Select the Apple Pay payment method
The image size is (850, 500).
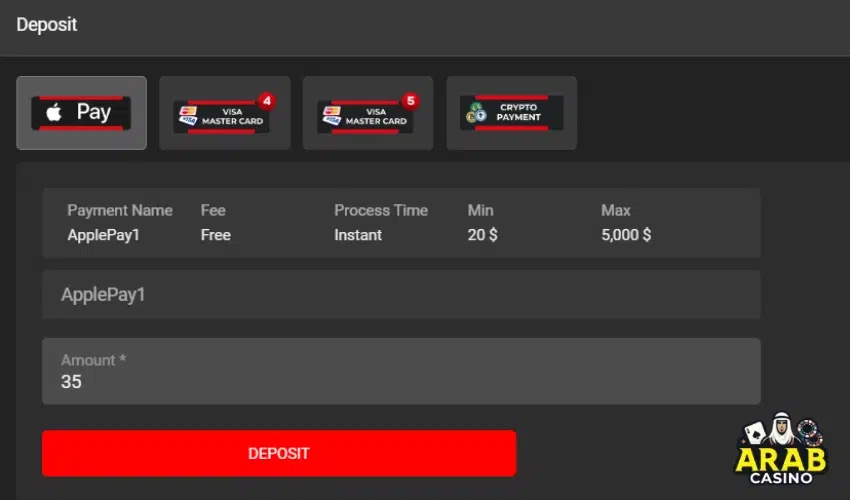click(81, 113)
